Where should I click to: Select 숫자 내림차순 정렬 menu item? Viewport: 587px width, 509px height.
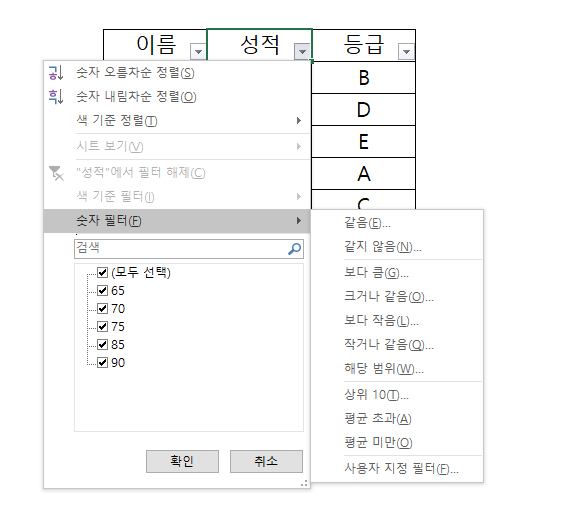[177, 97]
